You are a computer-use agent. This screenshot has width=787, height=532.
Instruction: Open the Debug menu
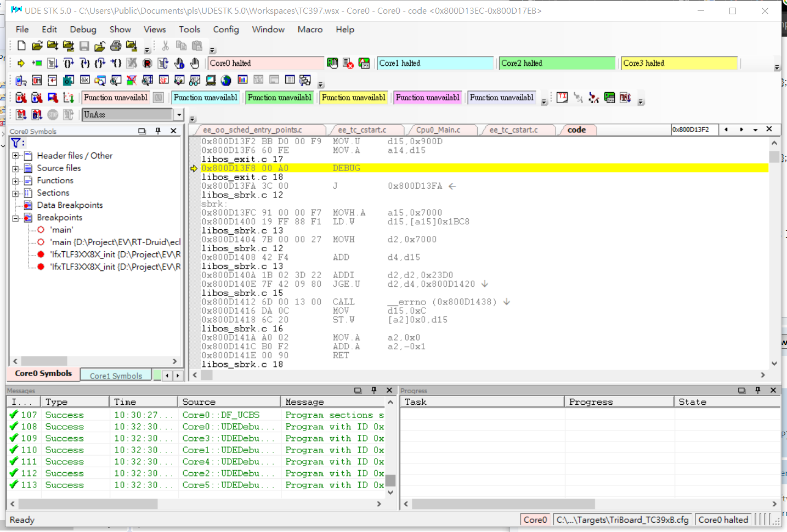(x=83, y=30)
